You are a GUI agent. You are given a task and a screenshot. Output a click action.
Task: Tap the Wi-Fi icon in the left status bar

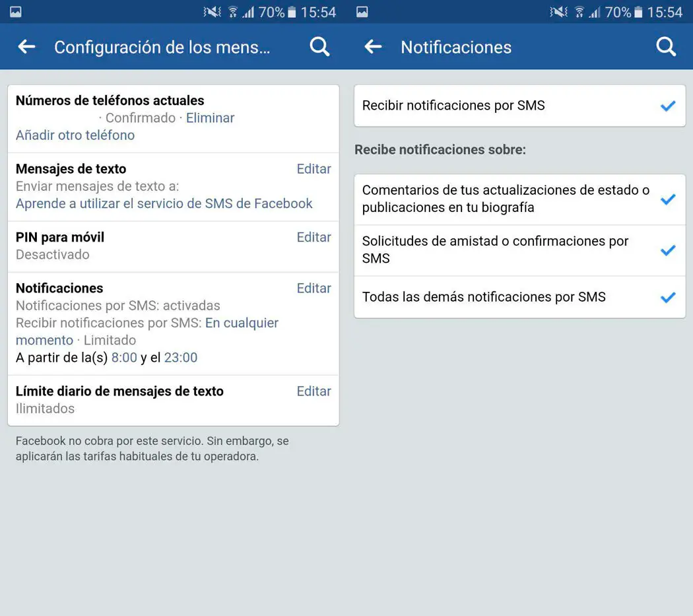233,12
